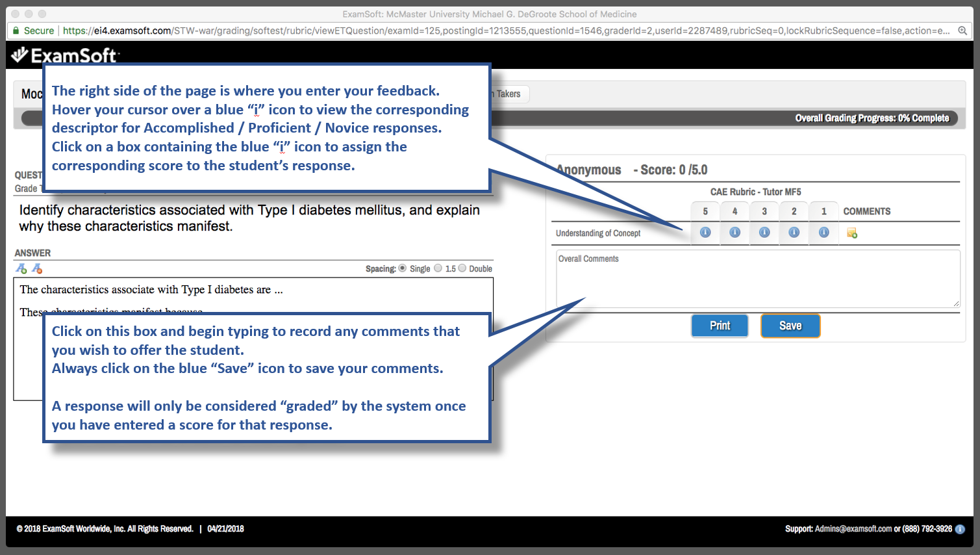The height and width of the screenshot is (555, 980).
Task: Click the support info icon in footer
Action: point(960,529)
